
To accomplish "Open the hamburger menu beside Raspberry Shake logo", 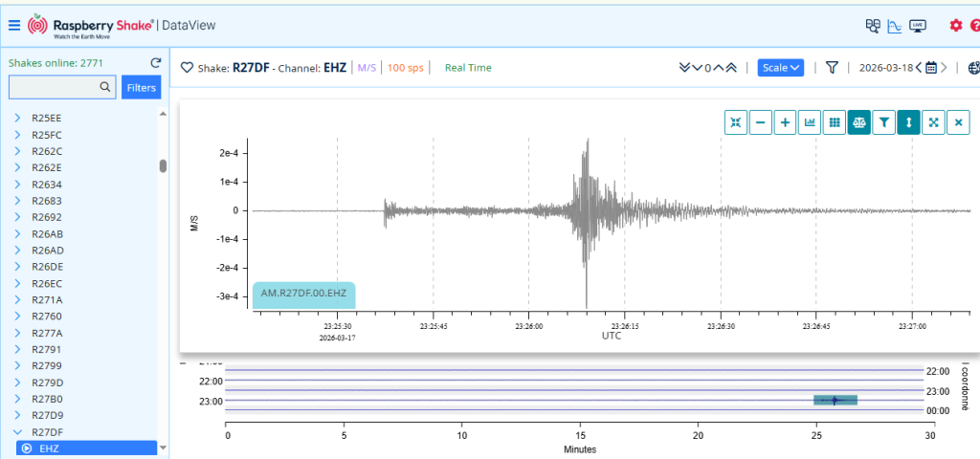I will click(13, 25).
